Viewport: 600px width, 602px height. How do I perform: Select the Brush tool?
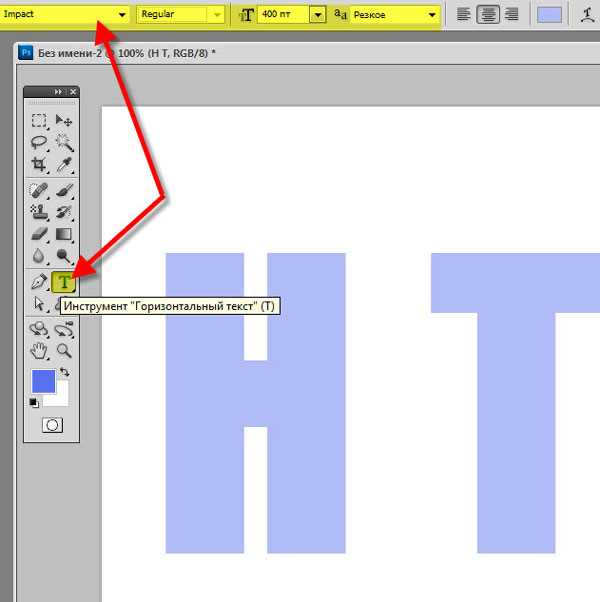(64, 190)
